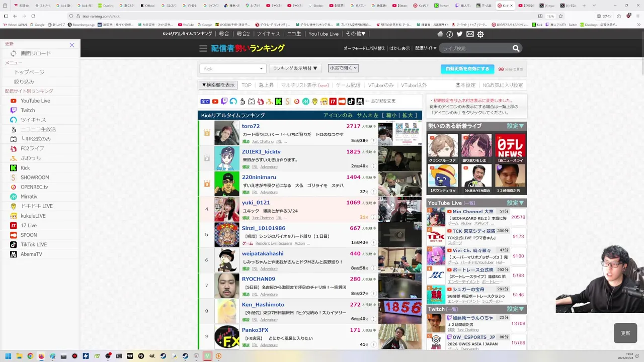Click the 画面リロード reload icon in sidebar
This screenshot has width=644, height=362.
(x=14, y=53)
